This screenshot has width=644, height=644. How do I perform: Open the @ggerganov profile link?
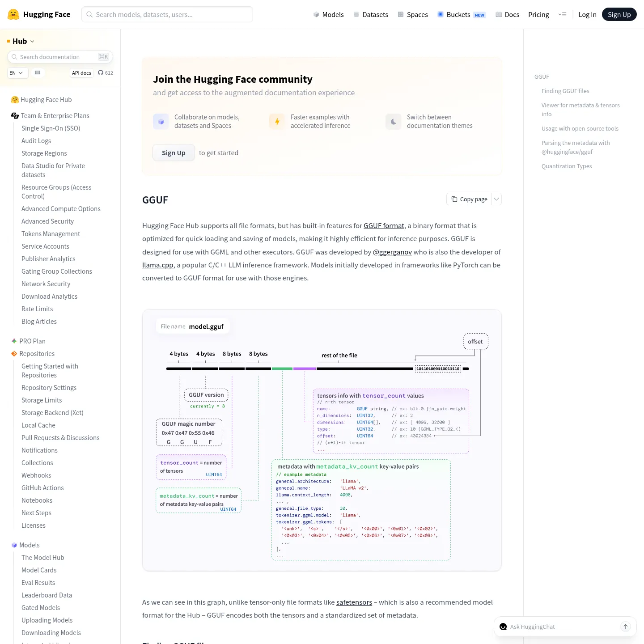[392, 252]
